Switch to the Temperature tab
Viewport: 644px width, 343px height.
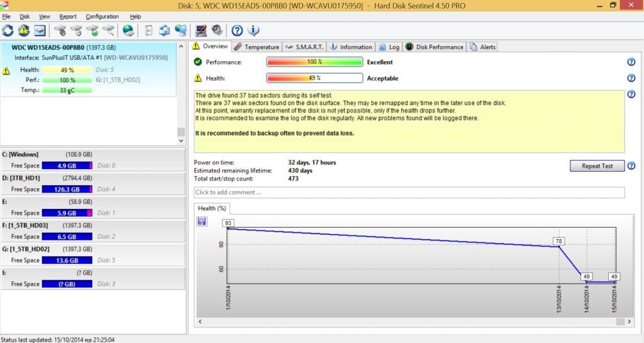pyautogui.click(x=257, y=47)
